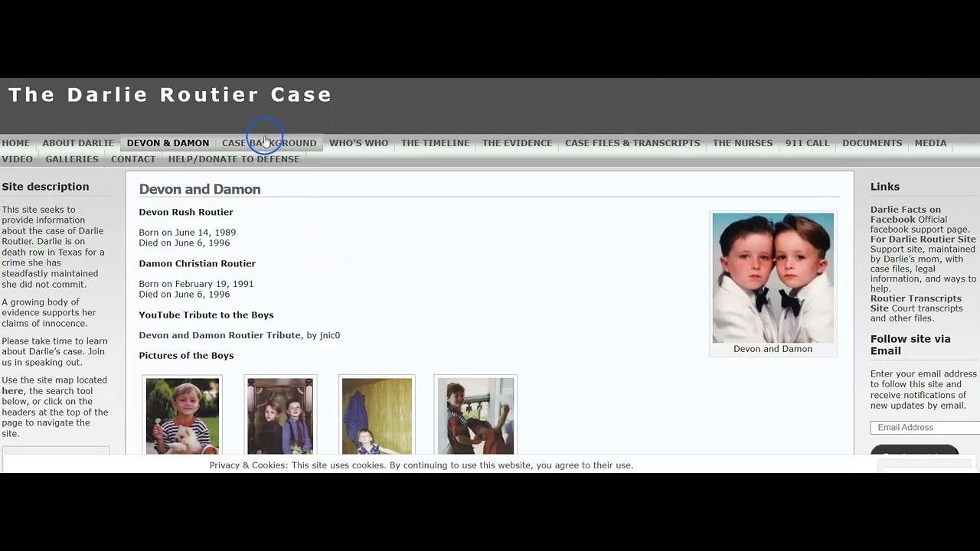Open Devon and Damon Routier Tribute link

click(x=220, y=335)
